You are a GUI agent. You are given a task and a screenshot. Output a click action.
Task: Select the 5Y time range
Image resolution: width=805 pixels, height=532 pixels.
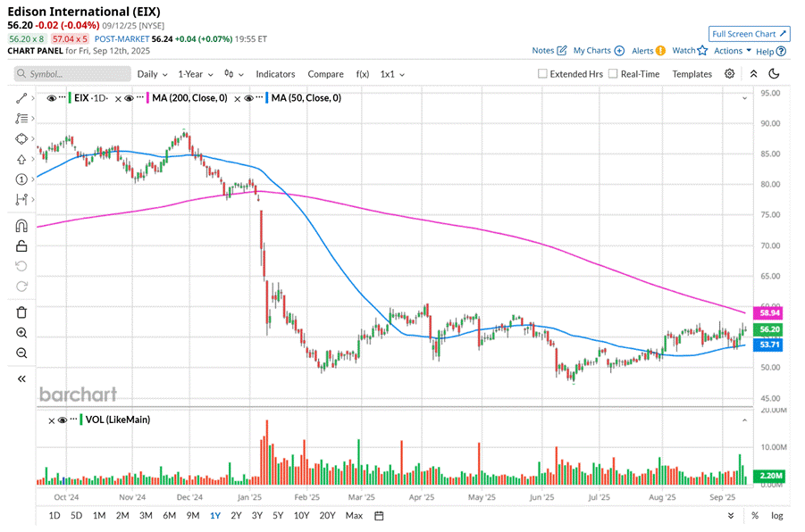(x=278, y=516)
